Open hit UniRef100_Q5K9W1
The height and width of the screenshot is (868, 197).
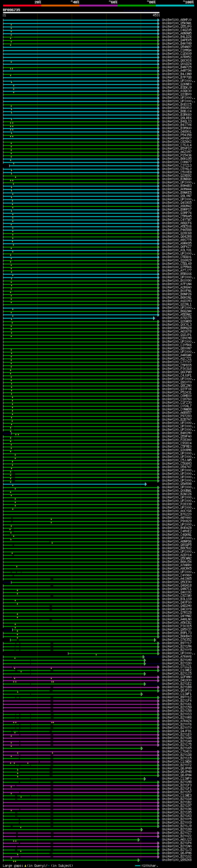[x=176, y=23]
